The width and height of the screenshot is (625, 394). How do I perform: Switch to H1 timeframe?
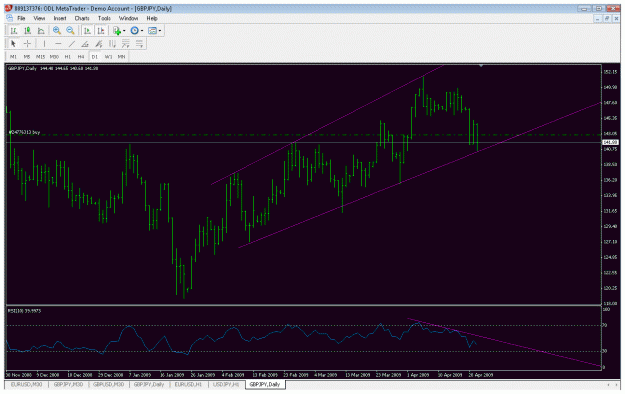tap(68, 57)
